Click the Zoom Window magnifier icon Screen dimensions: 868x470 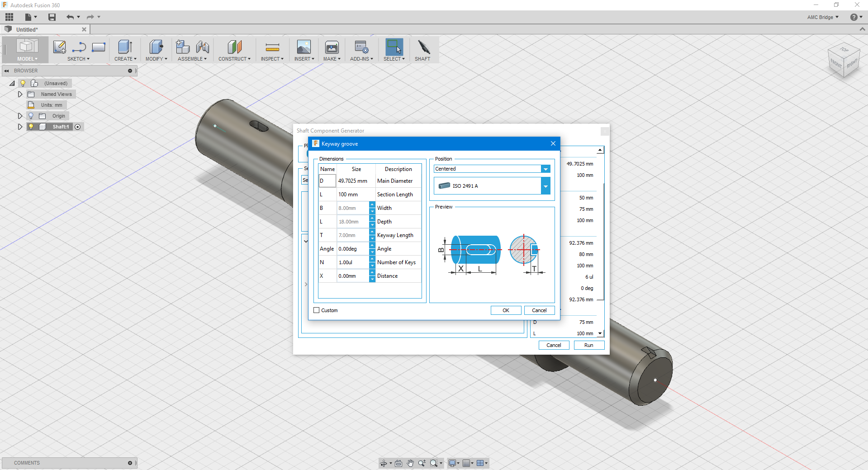pos(434,463)
